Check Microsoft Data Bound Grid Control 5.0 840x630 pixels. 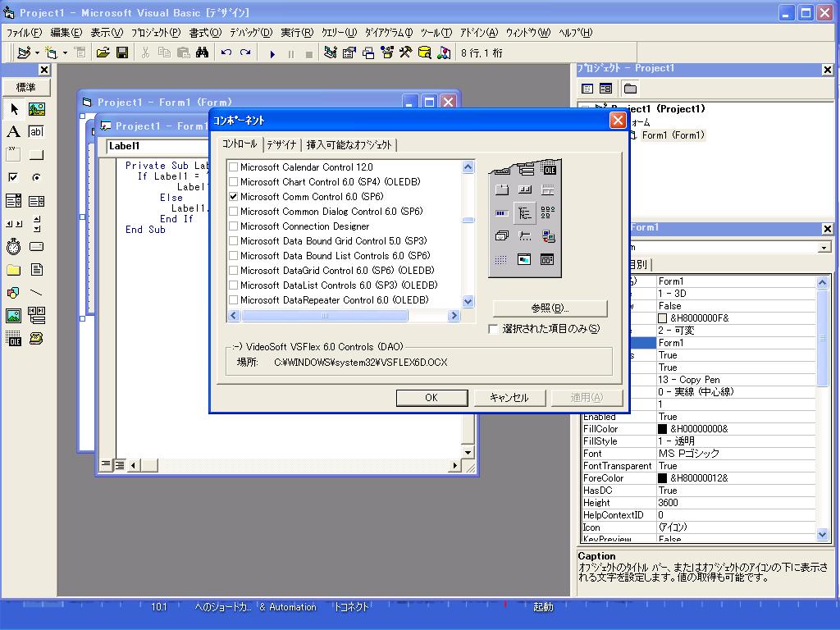(x=234, y=241)
